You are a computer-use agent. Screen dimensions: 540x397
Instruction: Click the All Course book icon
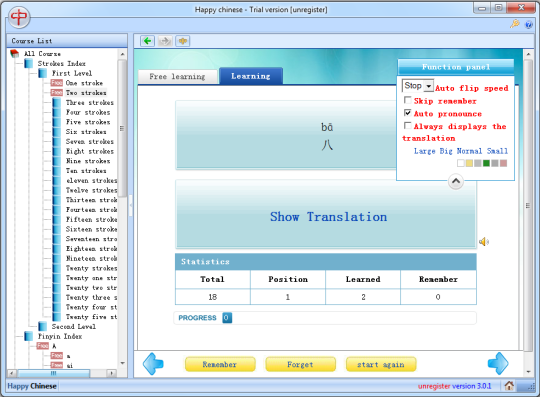(x=14, y=54)
